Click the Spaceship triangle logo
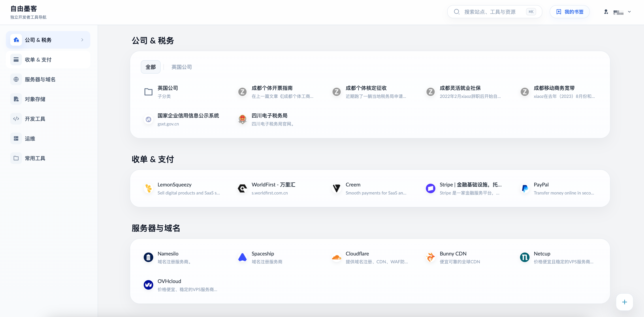 [x=242, y=257]
